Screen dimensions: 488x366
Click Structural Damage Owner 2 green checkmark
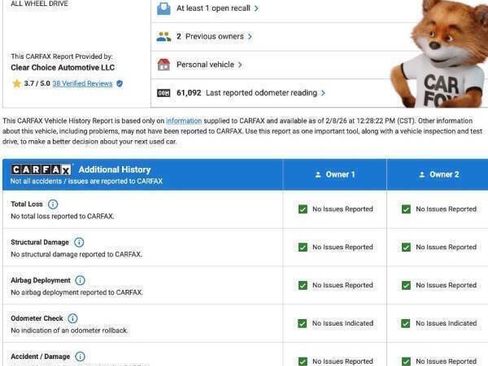[406, 247]
